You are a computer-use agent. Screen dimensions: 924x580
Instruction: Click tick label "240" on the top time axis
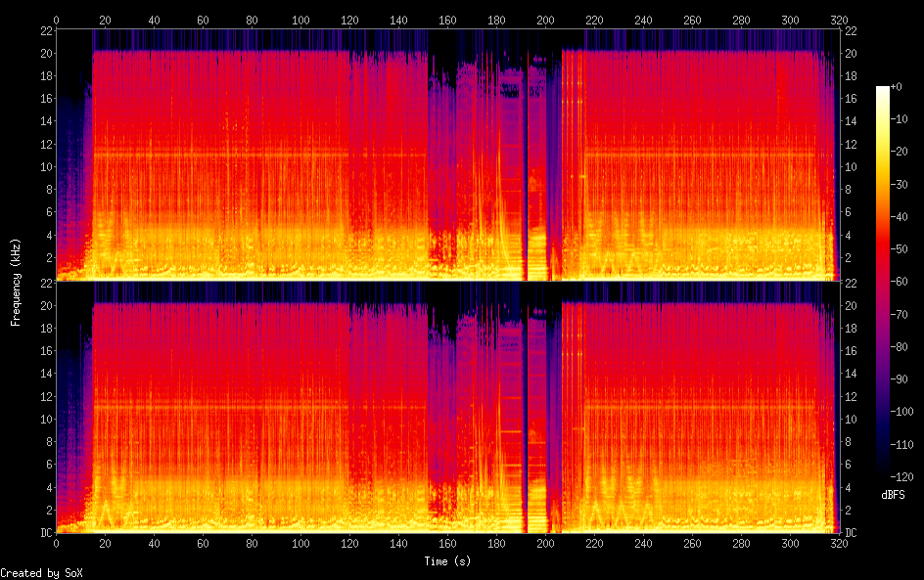(x=643, y=20)
